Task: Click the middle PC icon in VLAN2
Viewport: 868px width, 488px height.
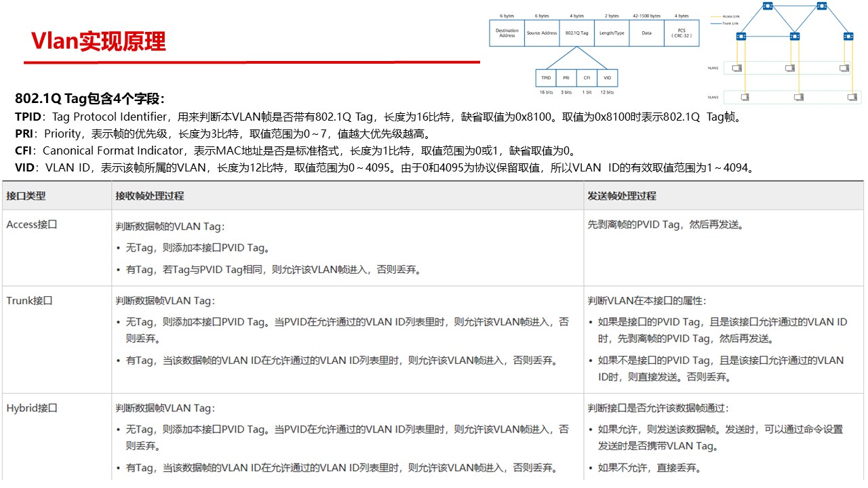Action: pos(790,68)
